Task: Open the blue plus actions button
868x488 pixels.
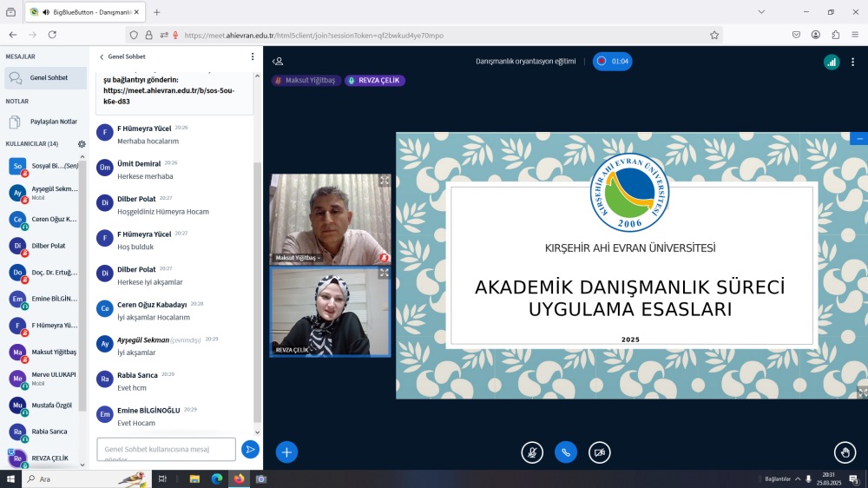Action: (x=286, y=452)
